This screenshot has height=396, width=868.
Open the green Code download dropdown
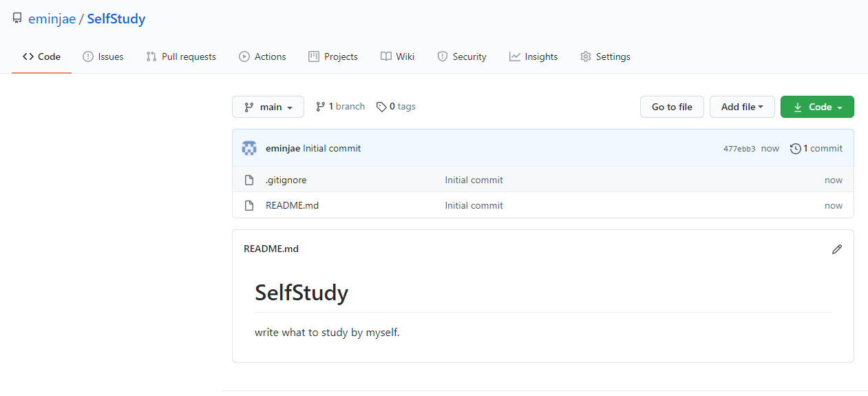click(x=817, y=107)
